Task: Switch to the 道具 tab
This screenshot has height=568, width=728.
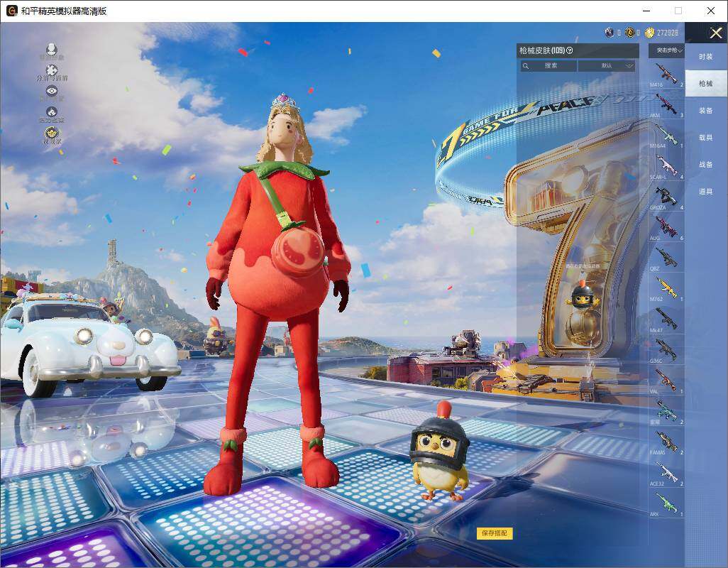Action: [x=706, y=192]
